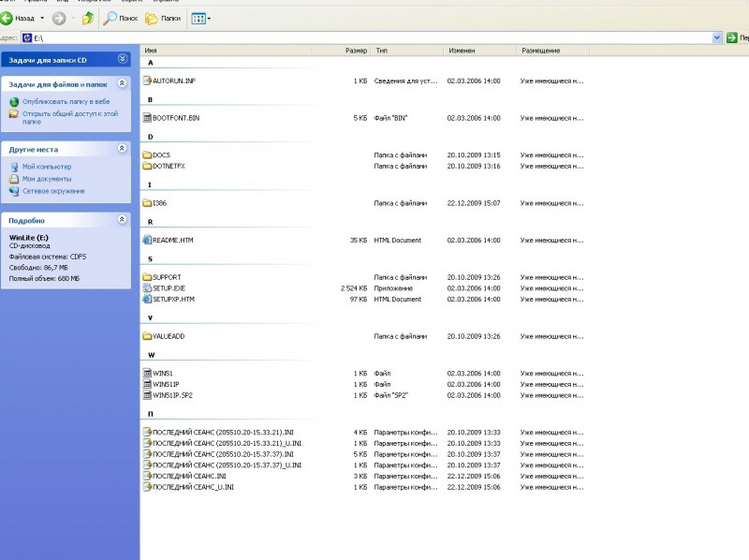Select the WIN51 file icon
The height and width of the screenshot is (560, 749).
[x=147, y=373]
